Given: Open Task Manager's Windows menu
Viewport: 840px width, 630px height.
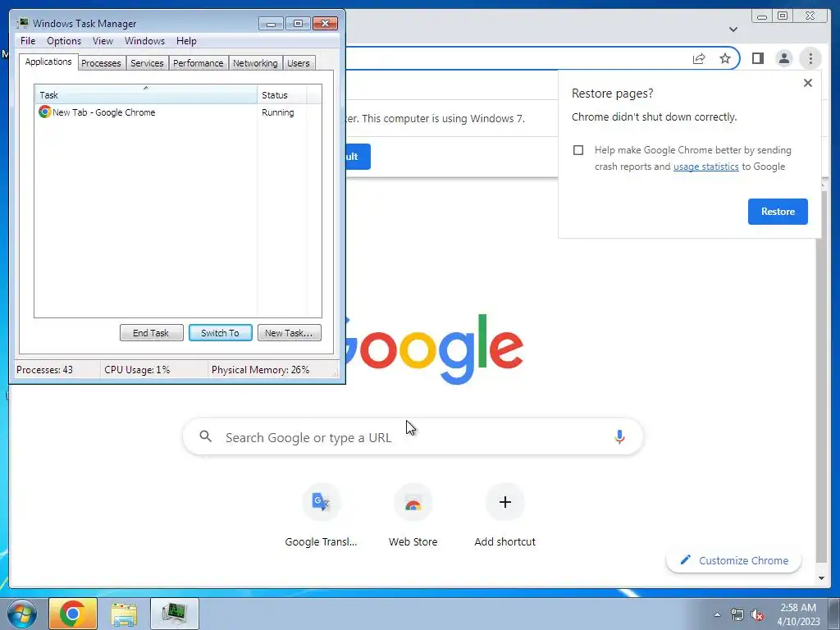Looking at the screenshot, I should 144,41.
